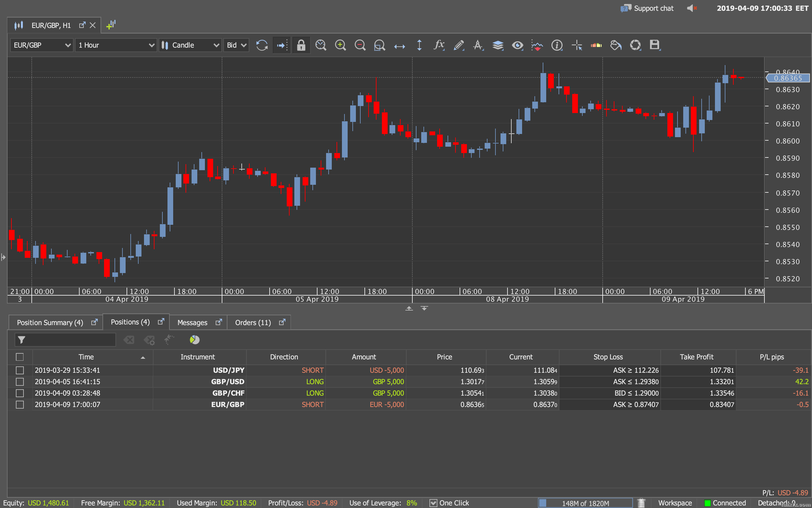Toggle auto-shift chart arrow button
Image resolution: width=812 pixels, height=508 pixels.
pos(282,45)
